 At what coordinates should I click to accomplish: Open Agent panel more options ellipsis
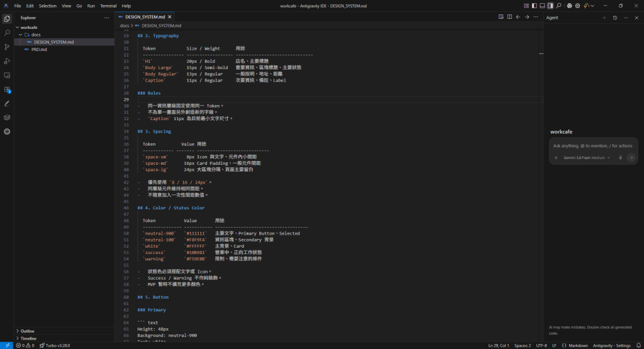coord(626,18)
